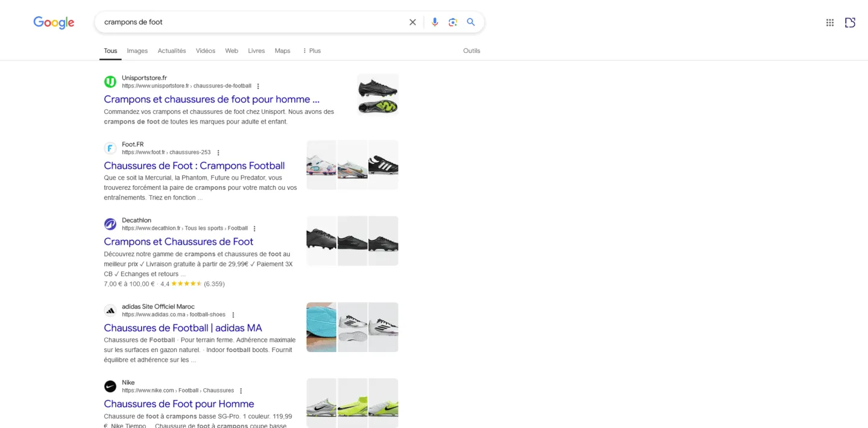Click the adidas.co.ma football-shoes breadcrumb
868x428 pixels.
click(x=174, y=315)
